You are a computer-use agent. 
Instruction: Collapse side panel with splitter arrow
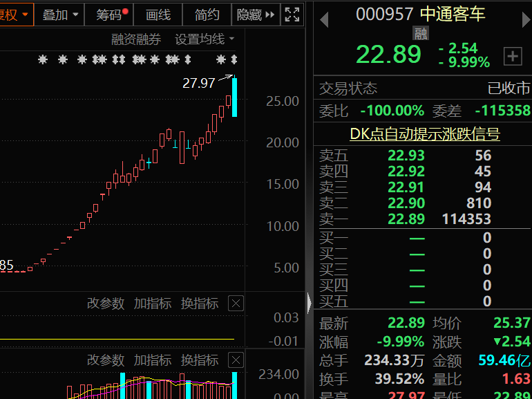point(309,301)
